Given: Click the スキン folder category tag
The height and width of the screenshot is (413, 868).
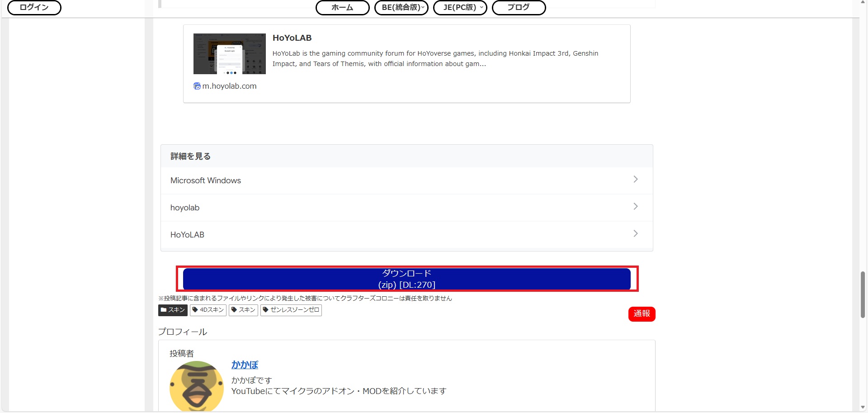Looking at the screenshot, I should (x=173, y=310).
